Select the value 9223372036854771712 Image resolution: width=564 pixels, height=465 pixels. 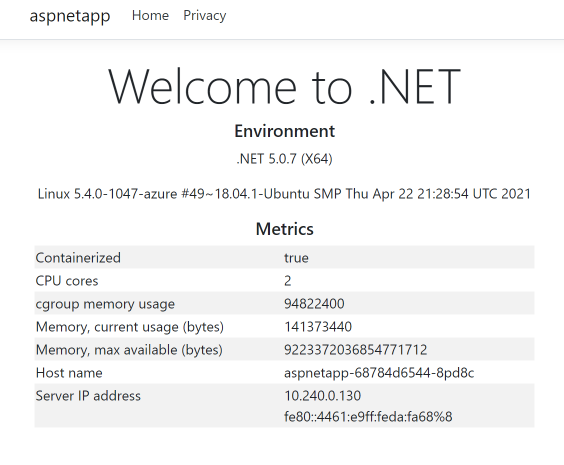point(356,350)
